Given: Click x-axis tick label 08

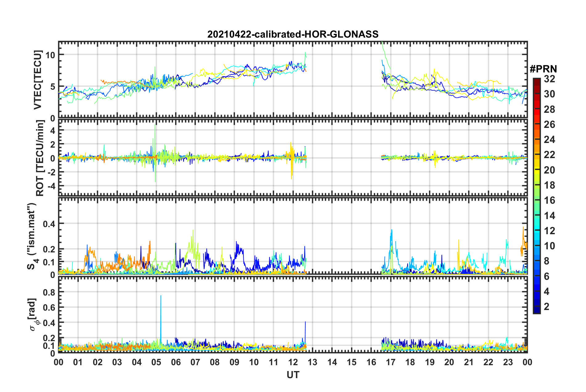Looking at the screenshot, I should click(215, 362).
